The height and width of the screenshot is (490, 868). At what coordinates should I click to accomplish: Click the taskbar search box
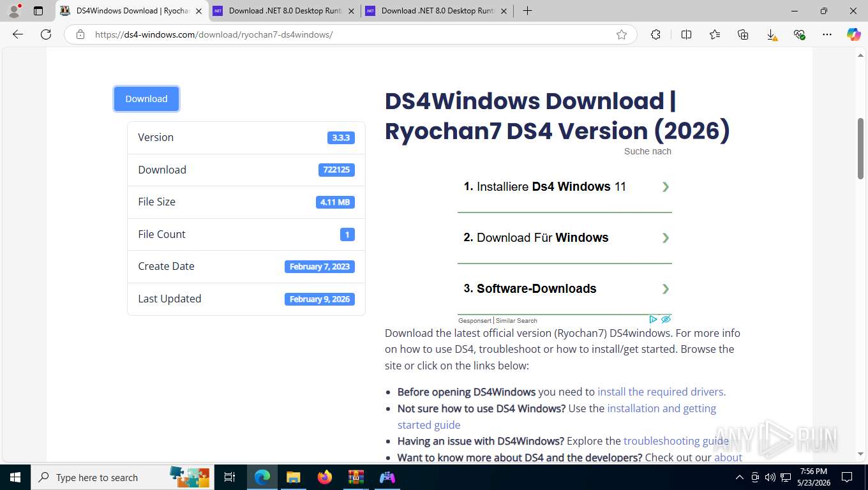coord(123,477)
